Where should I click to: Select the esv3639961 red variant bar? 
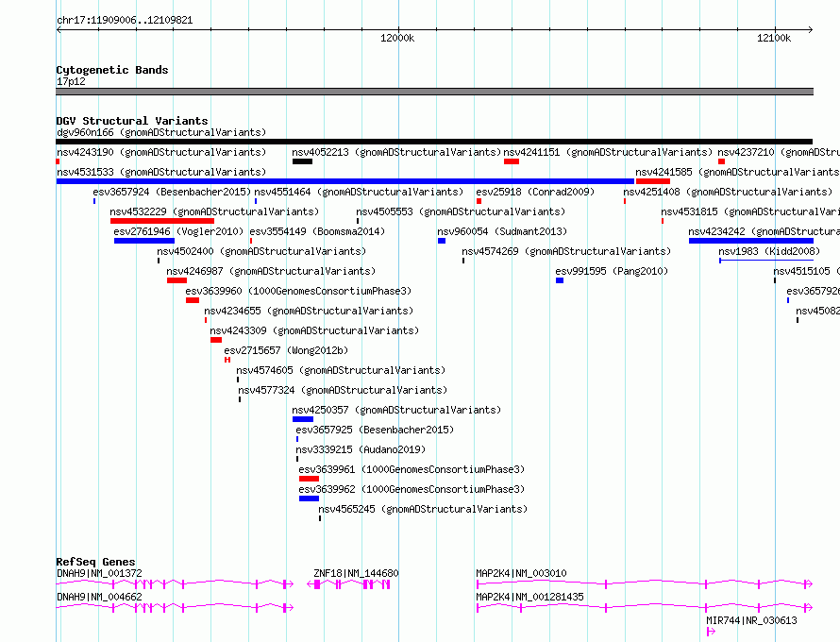tap(310, 479)
